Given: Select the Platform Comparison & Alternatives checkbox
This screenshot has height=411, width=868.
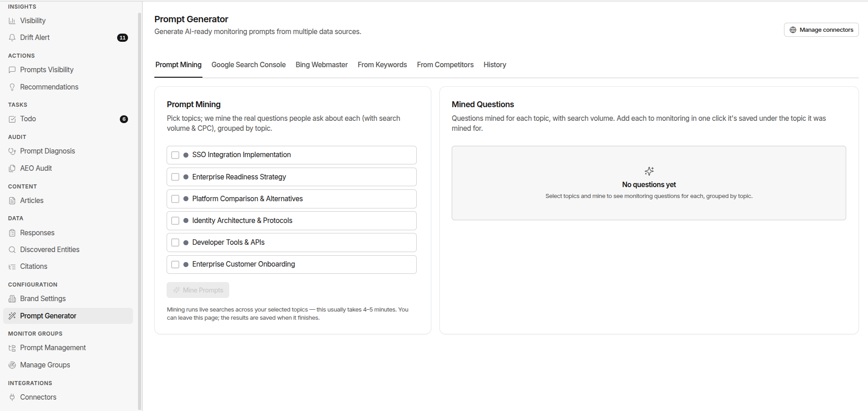Looking at the screenshot, I should 175,199.
